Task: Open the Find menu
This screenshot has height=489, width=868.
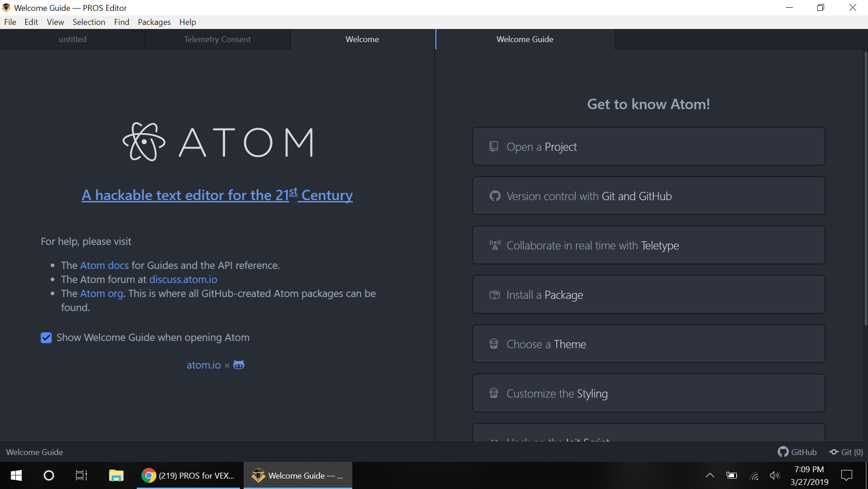Action: click(x=121, y=22)
